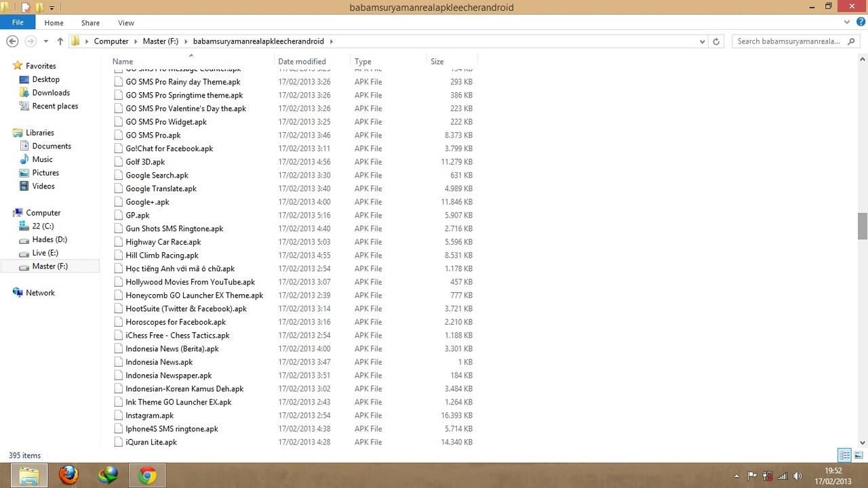Open the Music library

pos(42,159)
